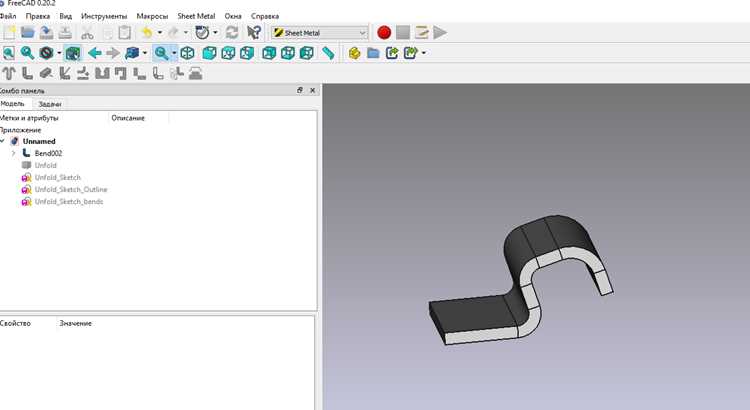Screen dimensions: 750x410
Task: Fit all content in view
Action: click(8, 53)
